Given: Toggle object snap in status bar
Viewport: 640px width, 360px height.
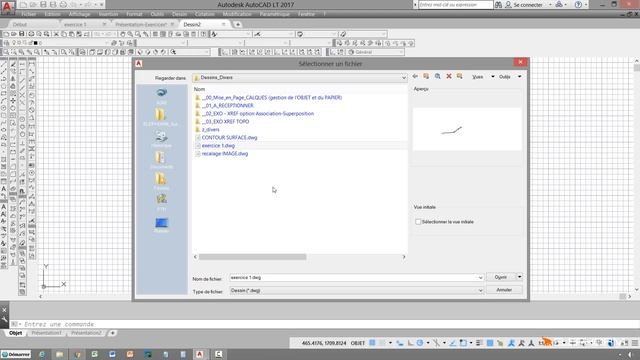Looking at the screenshot, I should (463, 343).
